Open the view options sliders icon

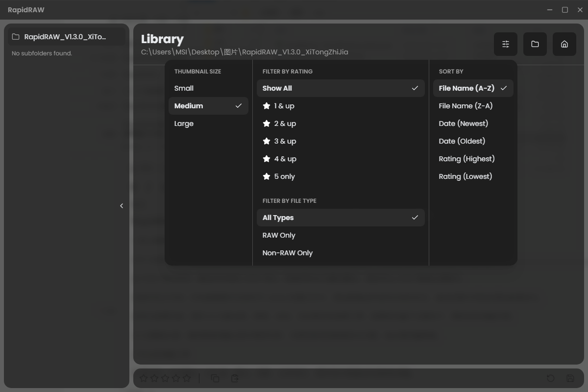[506, 44]
